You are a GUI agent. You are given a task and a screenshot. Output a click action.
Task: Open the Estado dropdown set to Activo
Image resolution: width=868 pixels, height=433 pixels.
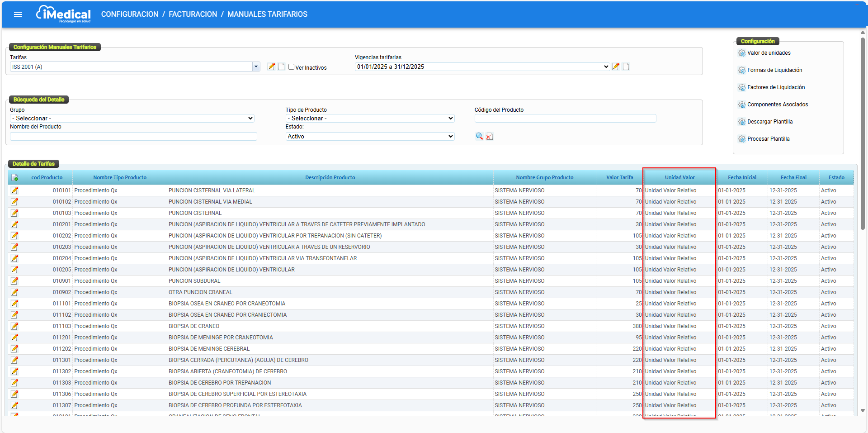370,136
